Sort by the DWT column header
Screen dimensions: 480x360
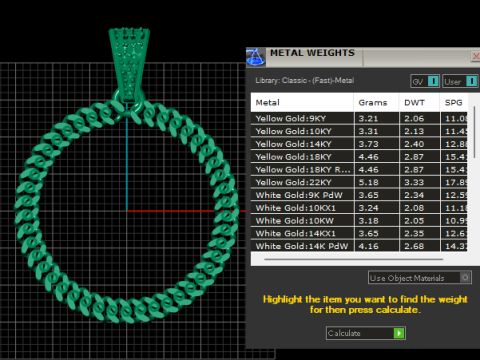point(419,102)
